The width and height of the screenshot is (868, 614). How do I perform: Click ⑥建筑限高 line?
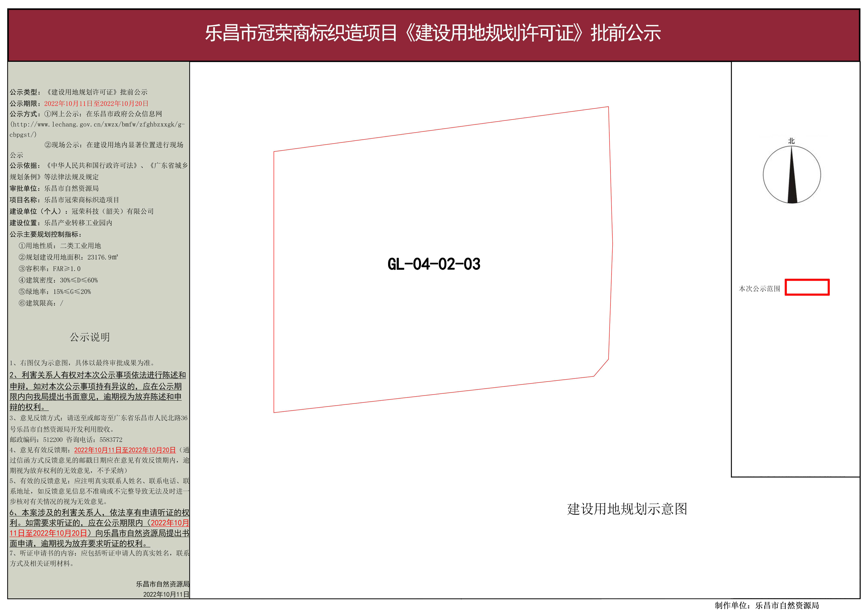click(41, 303)
